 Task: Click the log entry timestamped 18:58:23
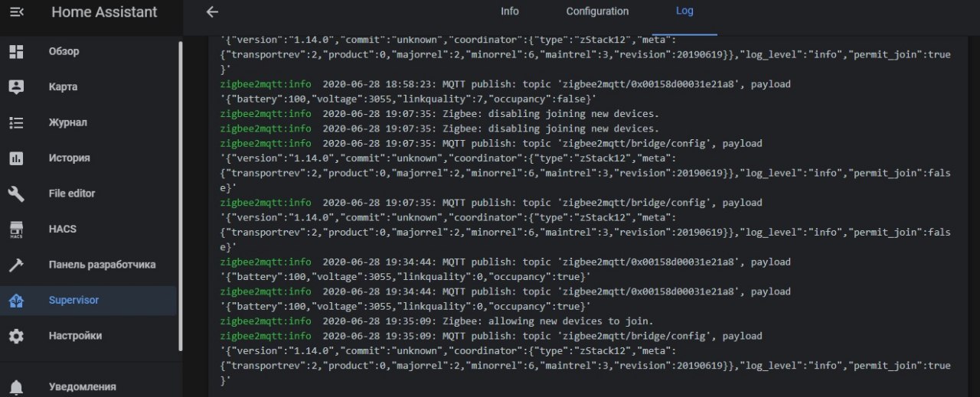point(505,83)
